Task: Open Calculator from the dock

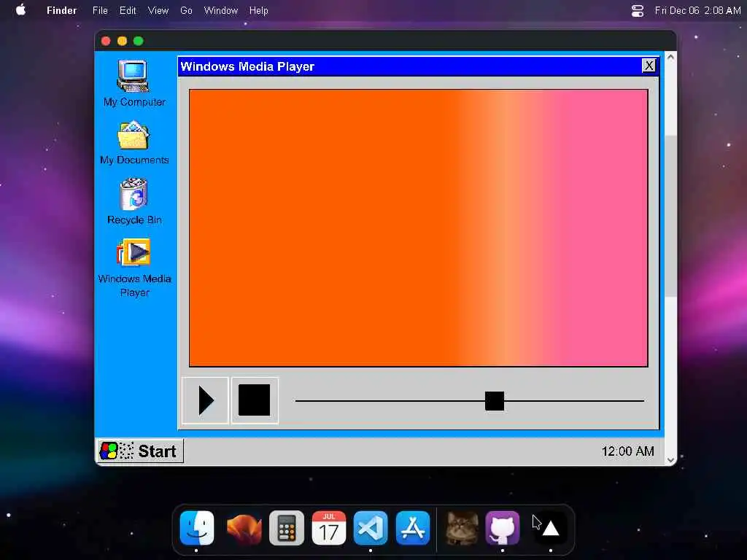Action: 286,528
